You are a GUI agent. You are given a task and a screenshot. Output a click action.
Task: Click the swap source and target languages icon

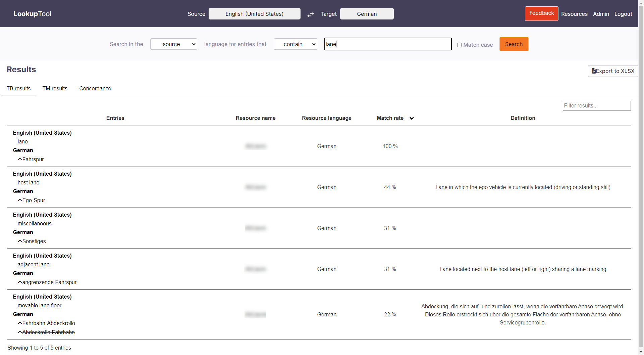coord(311,14)
